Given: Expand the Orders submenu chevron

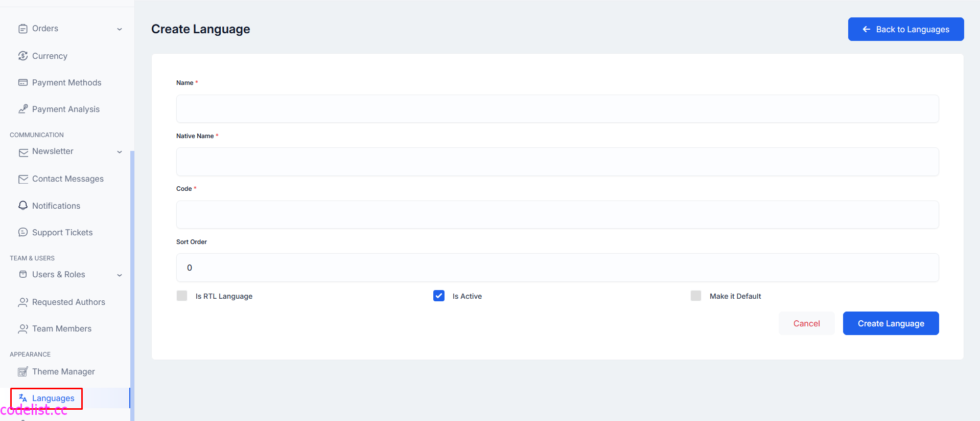Looking at the screenshot, I should 120,29.
